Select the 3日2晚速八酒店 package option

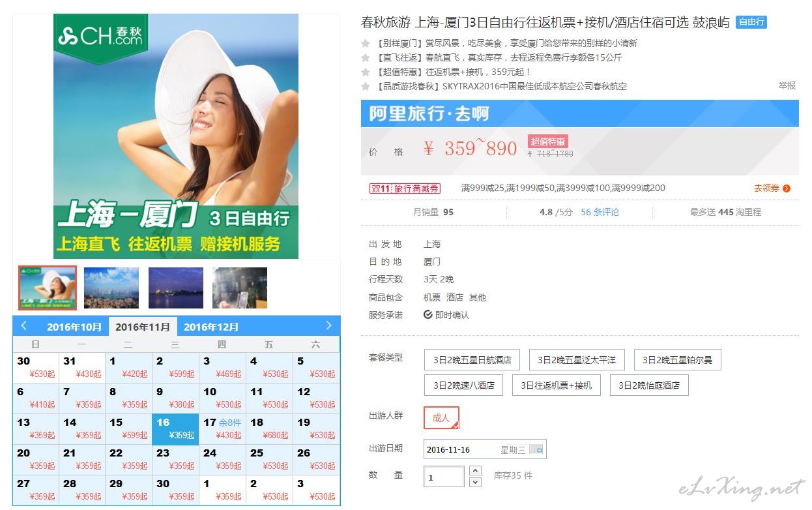click(464, 385)
